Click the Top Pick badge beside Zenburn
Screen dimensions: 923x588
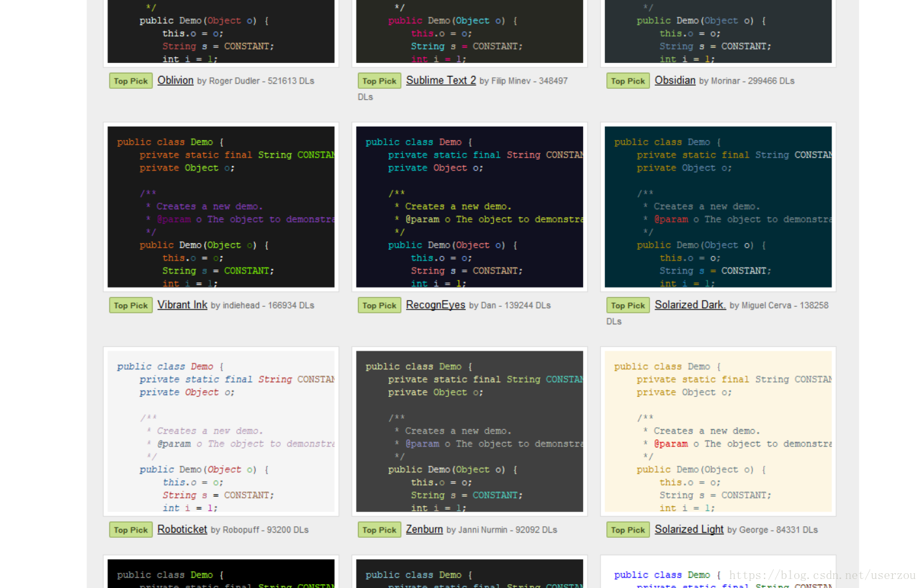coord(379,530)
